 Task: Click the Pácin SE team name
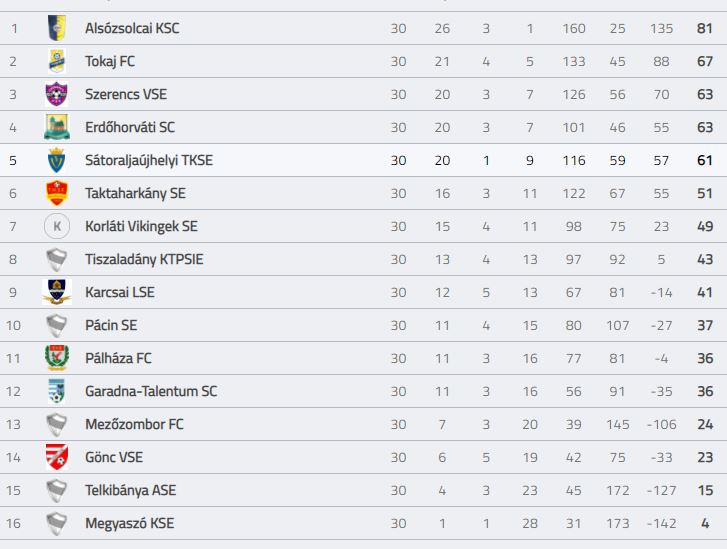pos(111,325)
